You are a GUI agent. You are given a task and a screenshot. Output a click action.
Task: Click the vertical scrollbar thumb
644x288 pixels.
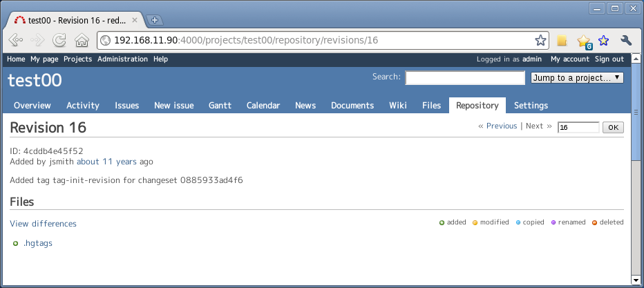636,111
